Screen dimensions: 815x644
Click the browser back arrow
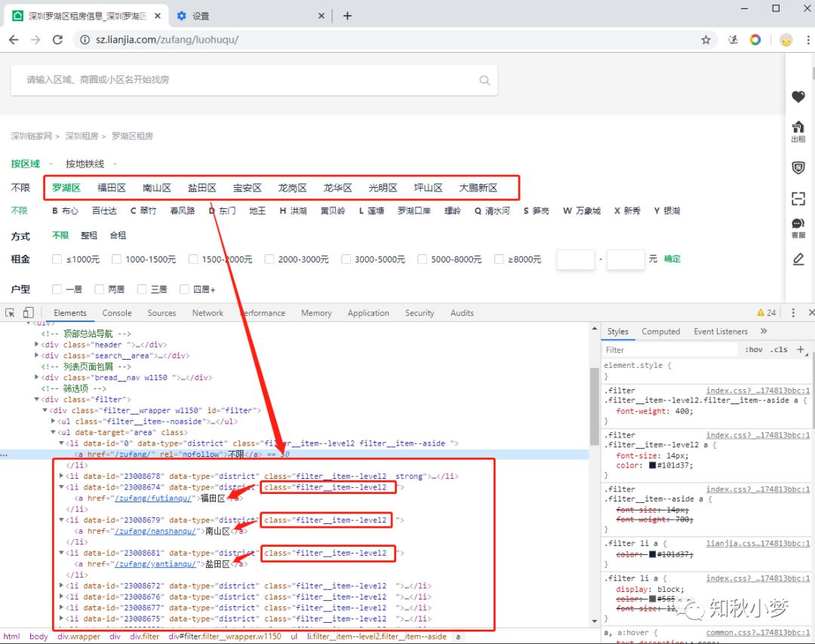pos(14,40)
